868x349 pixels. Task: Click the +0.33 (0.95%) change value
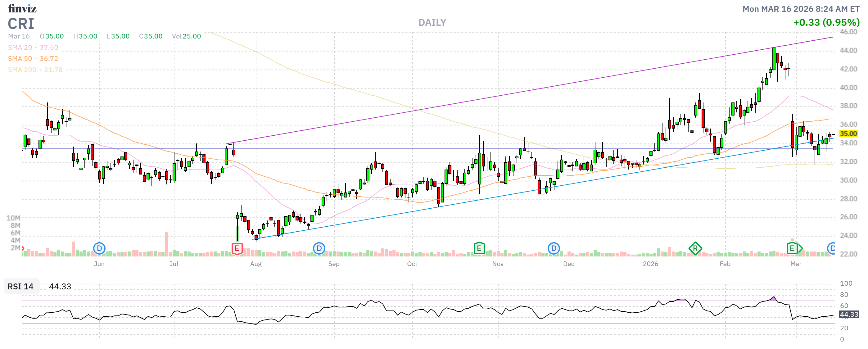(x=826, y=23)
